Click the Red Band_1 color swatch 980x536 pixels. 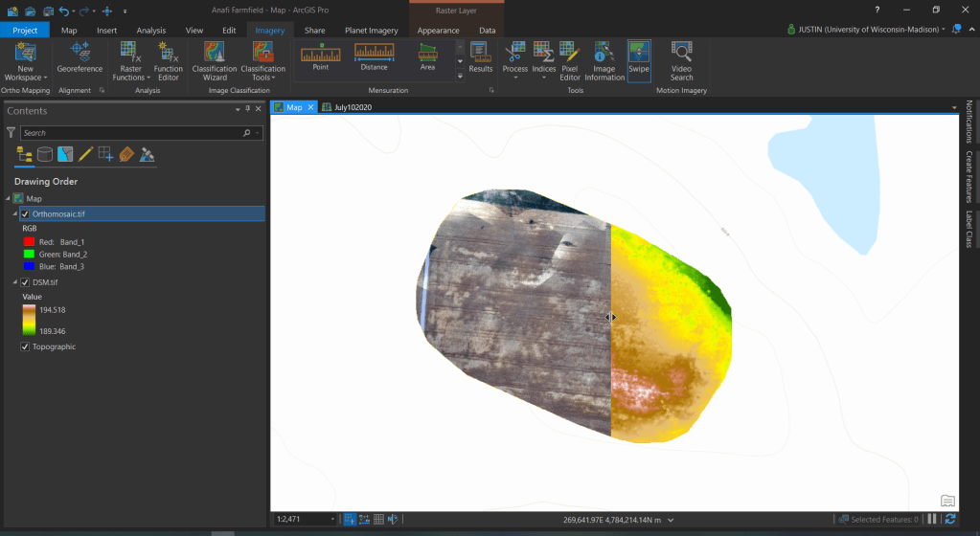(27, 242)
